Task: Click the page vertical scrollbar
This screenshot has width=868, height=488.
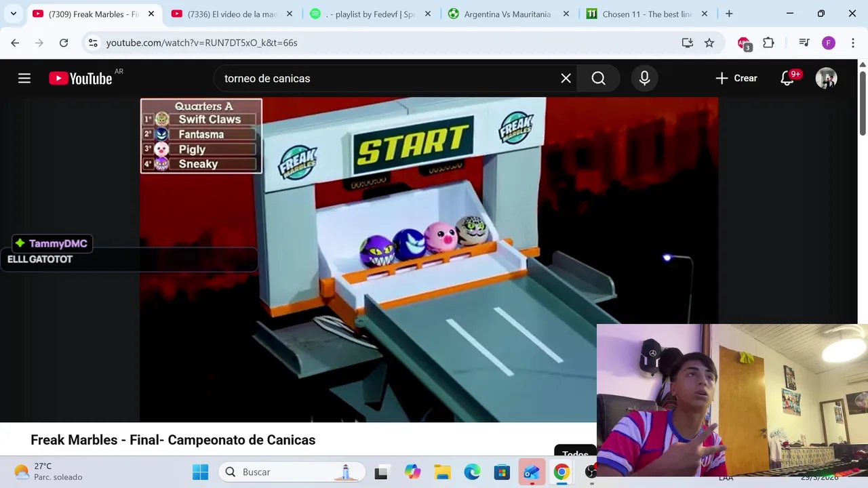Action: (863, 102)
